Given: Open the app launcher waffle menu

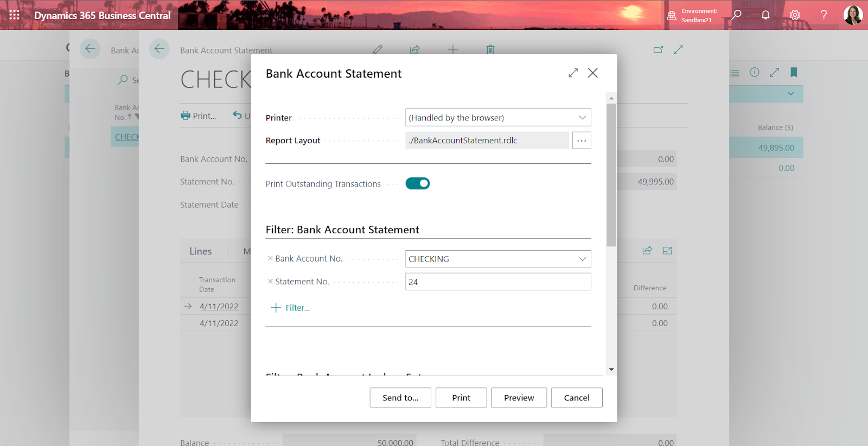Looking at the screenshot, I should click(15, 15).
